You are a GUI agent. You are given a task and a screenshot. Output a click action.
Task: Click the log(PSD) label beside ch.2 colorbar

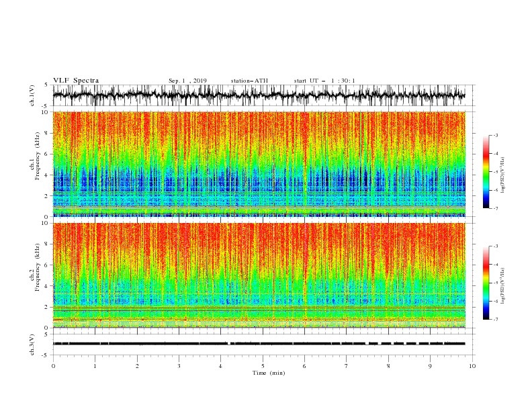503,285
